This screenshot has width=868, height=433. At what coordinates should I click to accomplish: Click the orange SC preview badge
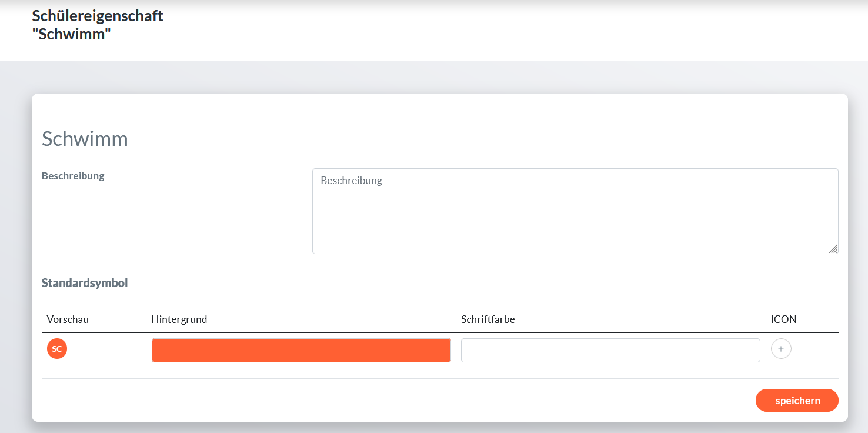[x=57, y=349]
